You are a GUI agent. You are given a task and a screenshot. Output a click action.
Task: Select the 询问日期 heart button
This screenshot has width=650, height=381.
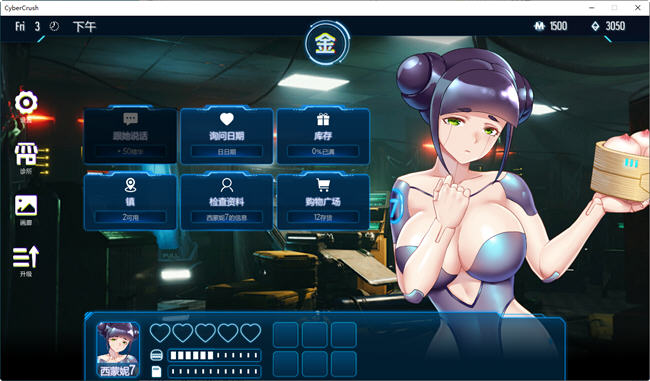coord(227,136)
